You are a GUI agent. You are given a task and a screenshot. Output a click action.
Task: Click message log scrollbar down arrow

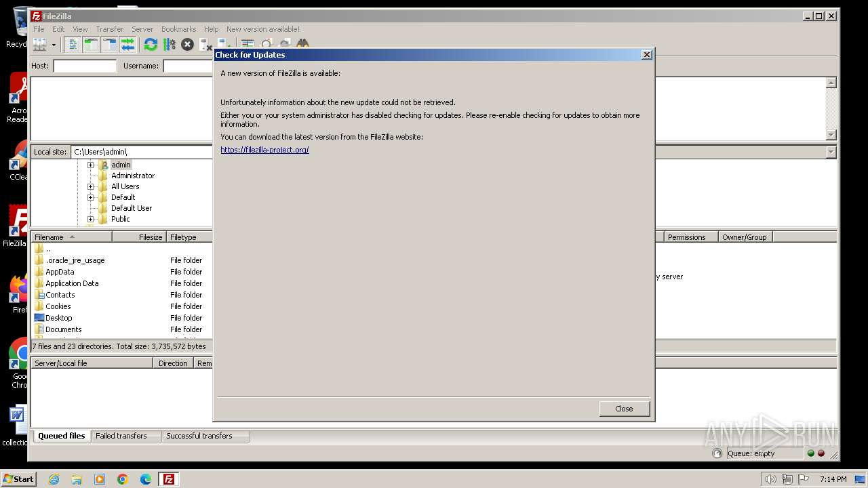pyautogui.click(x=831, y=135)
